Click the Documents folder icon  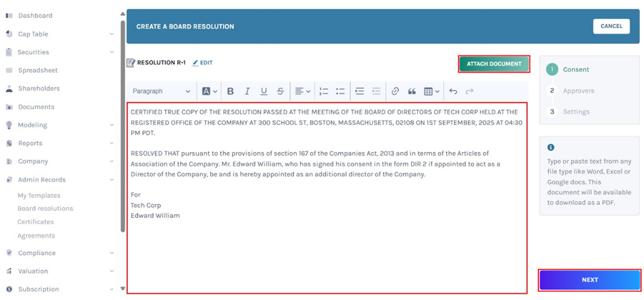click(9, 107)
